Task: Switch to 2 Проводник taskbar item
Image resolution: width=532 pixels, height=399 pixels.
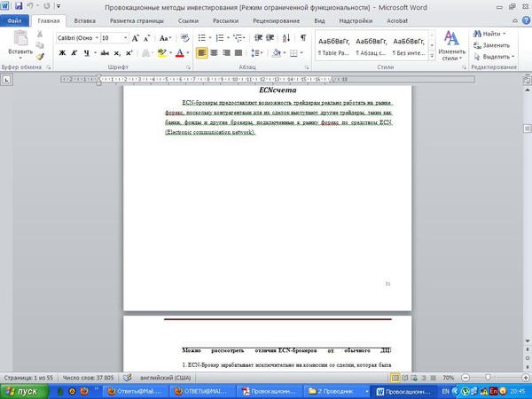Action: coord(336,392)
